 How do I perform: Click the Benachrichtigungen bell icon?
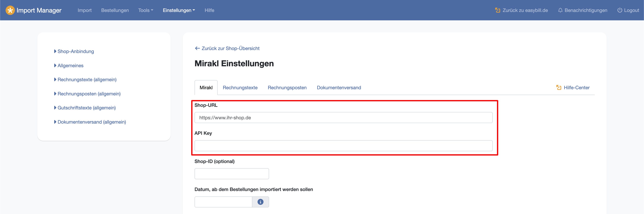(560, 10)
